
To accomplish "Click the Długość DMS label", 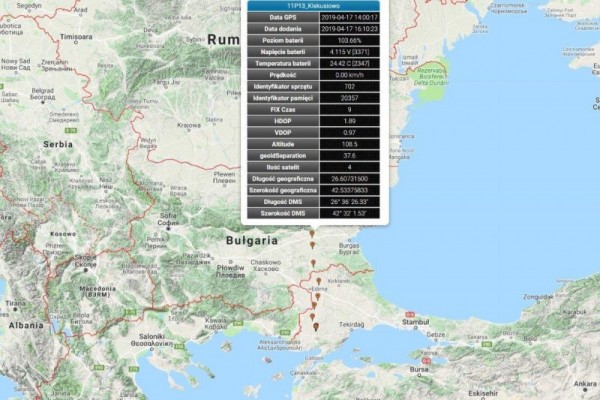I will tap(283, 202).
